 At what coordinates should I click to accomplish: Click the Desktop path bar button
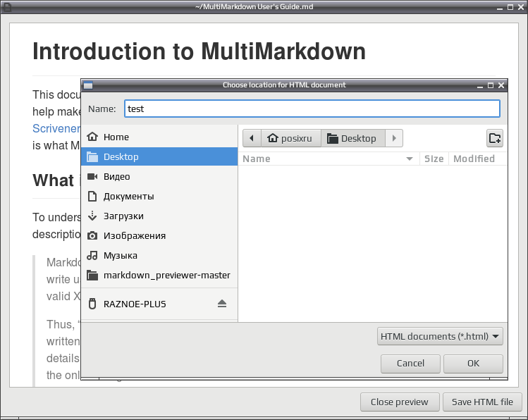353,138
